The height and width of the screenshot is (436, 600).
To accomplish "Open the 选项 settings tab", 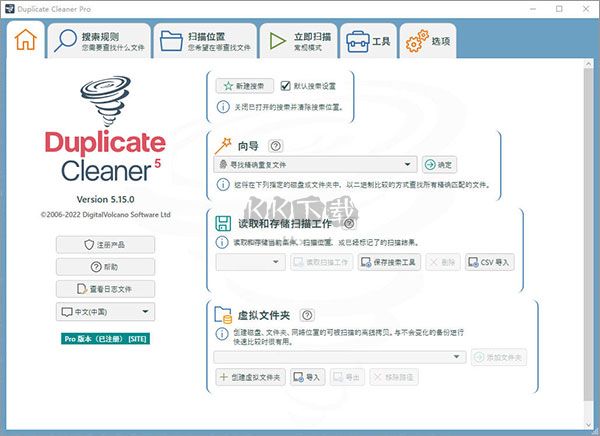I will pyautogui.click(x=428, y=41).
